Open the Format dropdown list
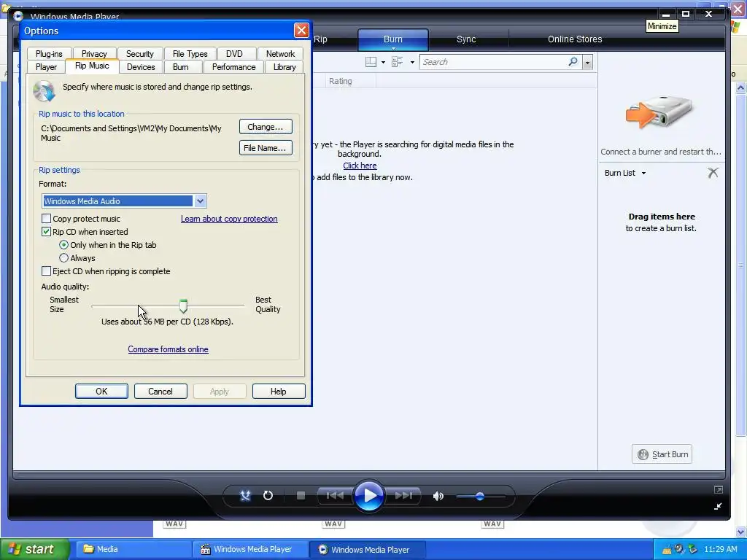Viewport: 747px width, 560px height. click(x=200, y=201)
